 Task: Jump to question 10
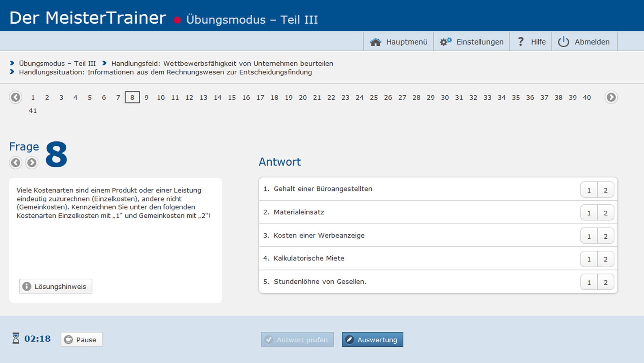tap(161, 97)
